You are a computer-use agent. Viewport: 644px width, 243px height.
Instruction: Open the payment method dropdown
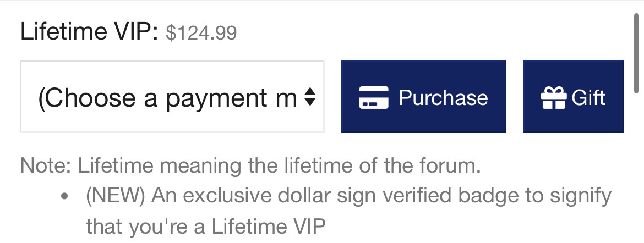coord(172,97)
